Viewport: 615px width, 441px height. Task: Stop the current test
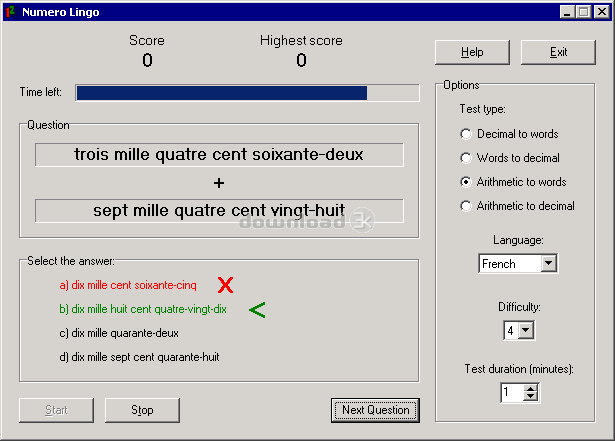pos(142,410)
